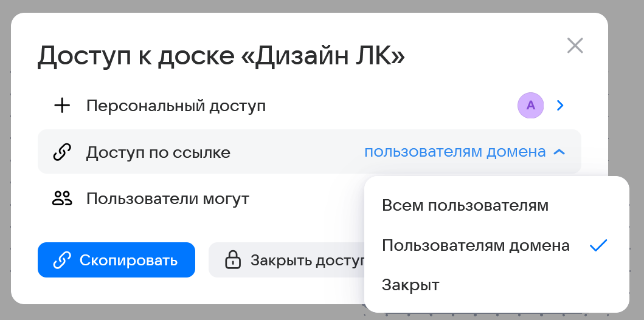The width and height of the screenshot is (644, 320).
Task: Click the chain icon beside Доступ по ссылке
Action: (x=62, y=152)
